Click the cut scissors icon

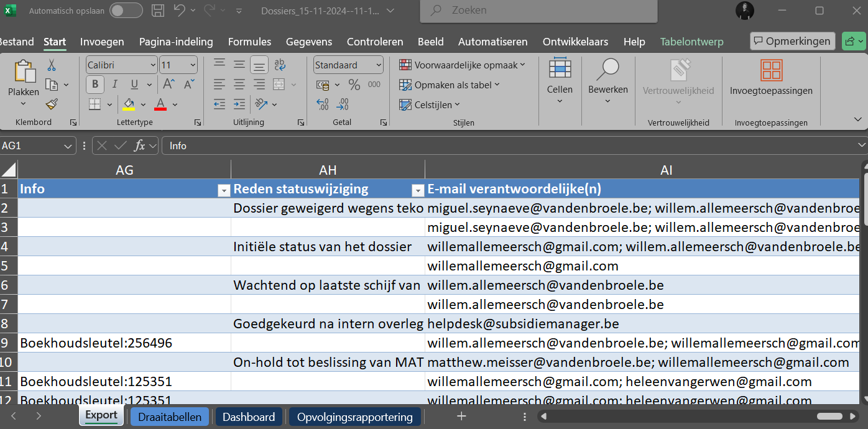[x=52, y=65]
